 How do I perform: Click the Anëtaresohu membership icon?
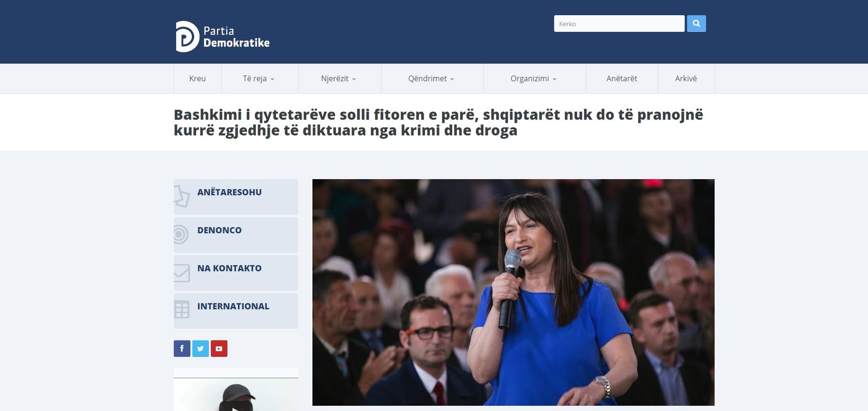[181, 197]
